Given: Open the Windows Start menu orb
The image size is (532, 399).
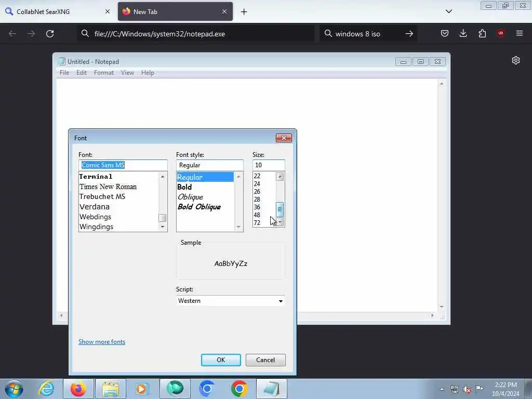Looking at the screenshot, I should (14, 389).
